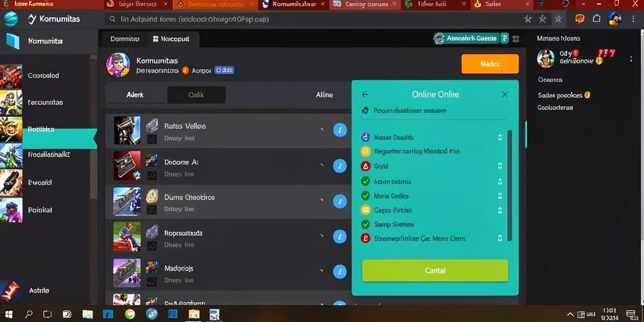
Task: Open the three-dot menu beside Ody user
Action: click(631, 59)
